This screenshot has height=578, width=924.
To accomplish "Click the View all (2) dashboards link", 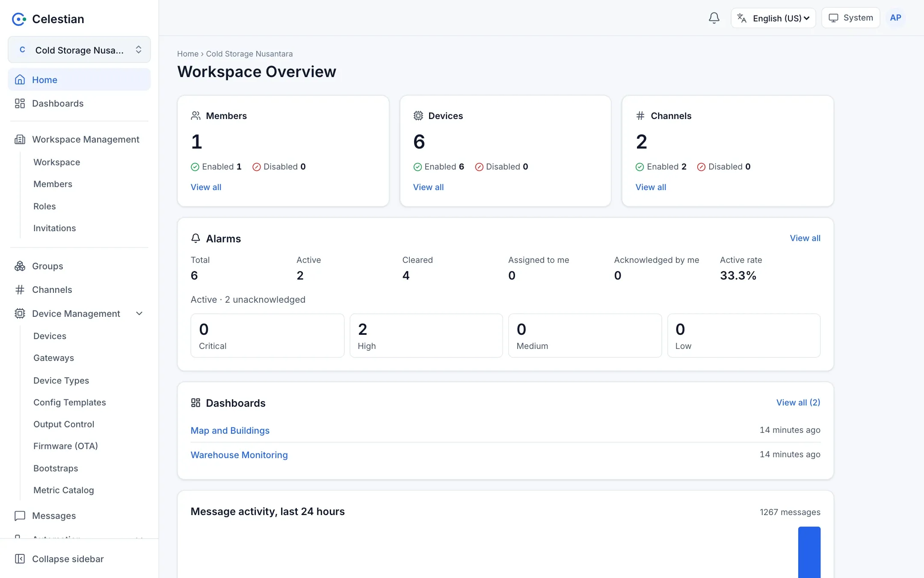I will coord(798,402).
